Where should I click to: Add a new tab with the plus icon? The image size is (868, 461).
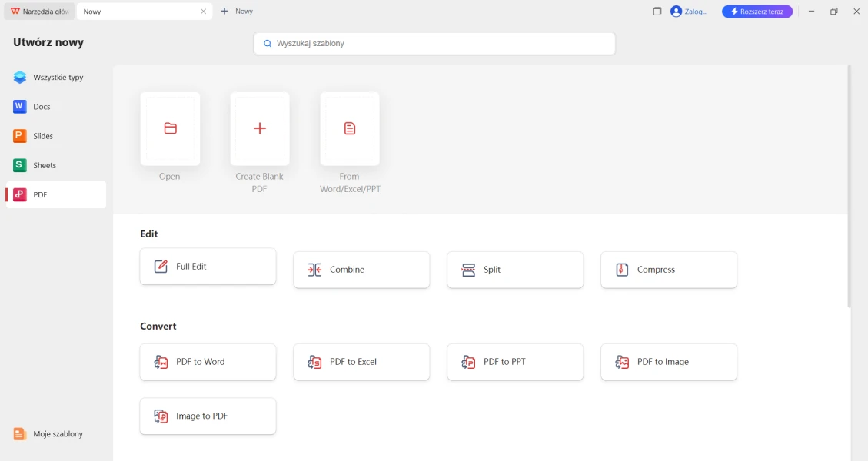click(224, 12)
